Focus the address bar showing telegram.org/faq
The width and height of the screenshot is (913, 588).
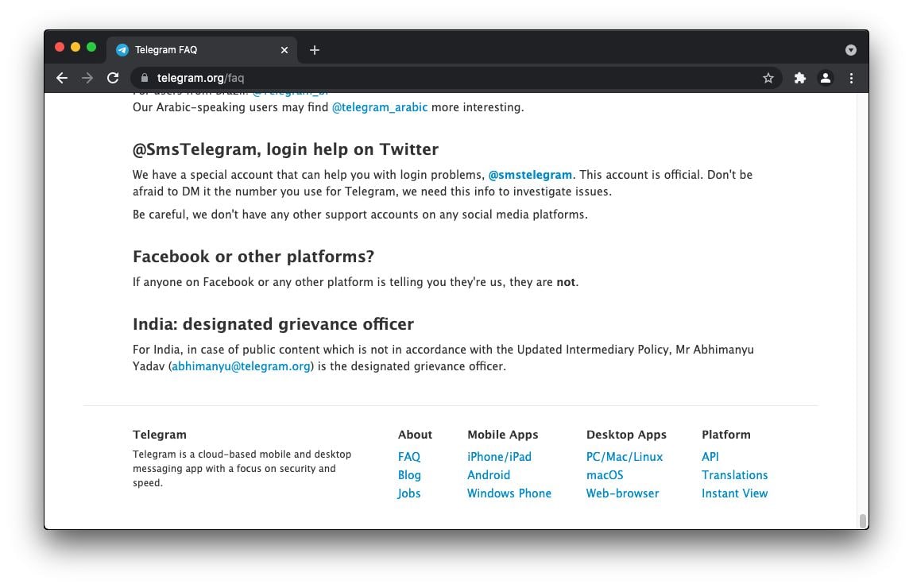[x=455, y=78]
